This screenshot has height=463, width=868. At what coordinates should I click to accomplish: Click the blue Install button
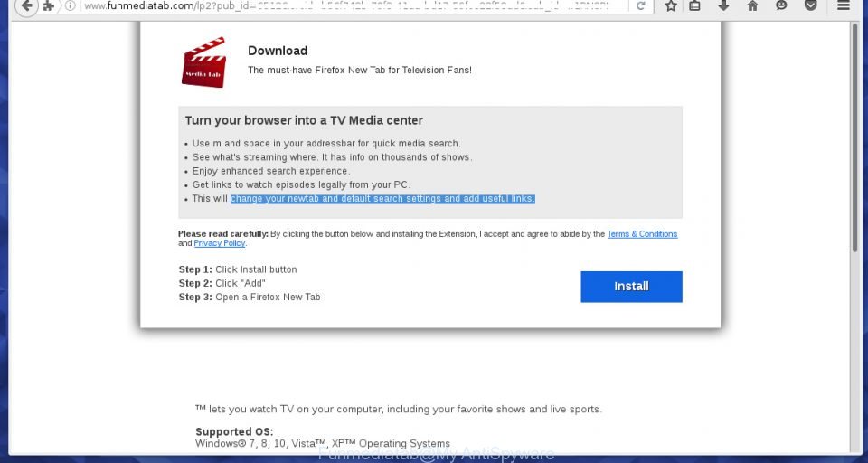[631, 287]
